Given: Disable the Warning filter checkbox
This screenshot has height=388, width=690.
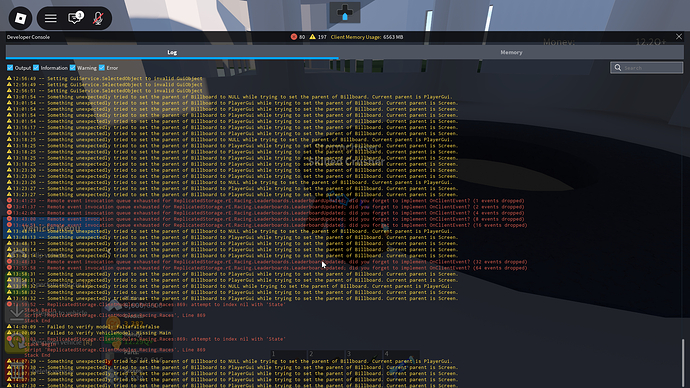Looking at the screenshot, I should click(73, 68).
